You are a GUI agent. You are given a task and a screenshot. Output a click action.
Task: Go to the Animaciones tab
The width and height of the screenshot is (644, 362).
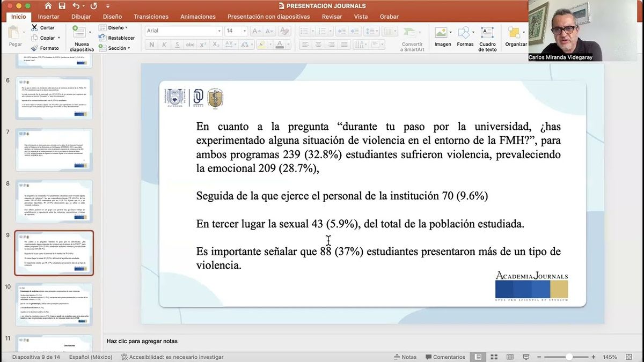198,17
